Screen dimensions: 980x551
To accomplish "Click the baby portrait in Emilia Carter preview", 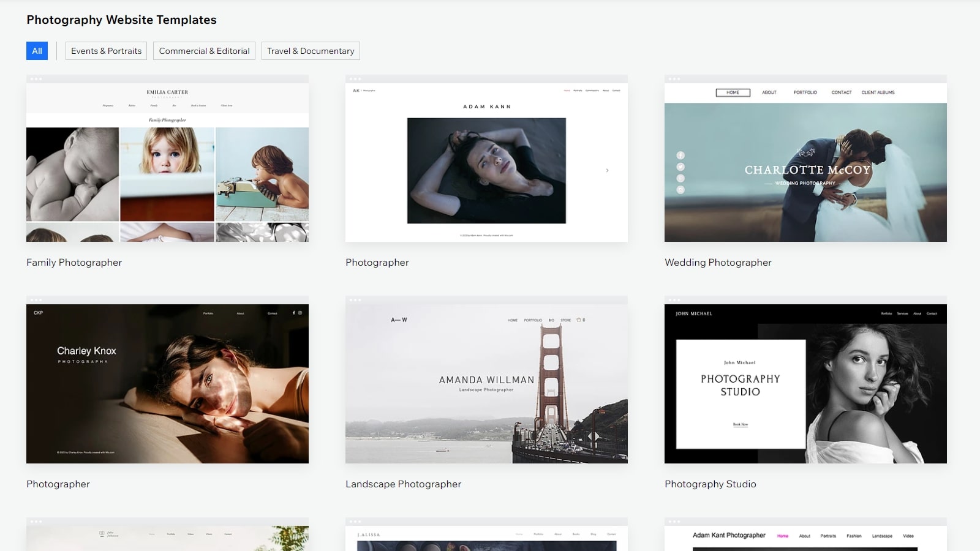I will click(x=72, y=174).
